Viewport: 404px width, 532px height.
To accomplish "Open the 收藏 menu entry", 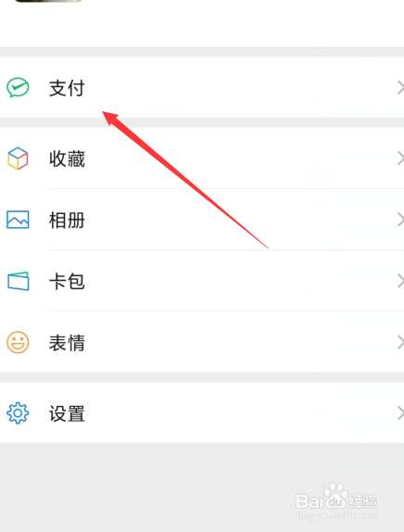I will point(202,158).
